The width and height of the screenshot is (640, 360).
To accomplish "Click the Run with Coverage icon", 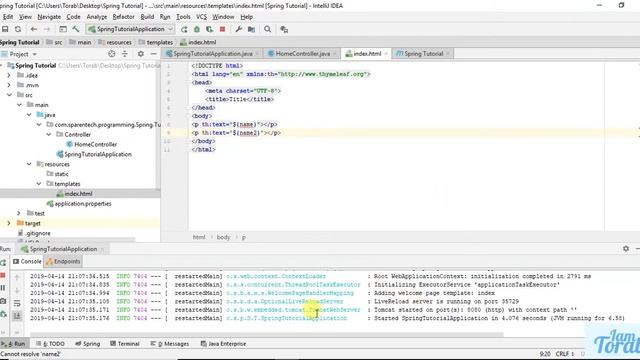I will 209,29.
